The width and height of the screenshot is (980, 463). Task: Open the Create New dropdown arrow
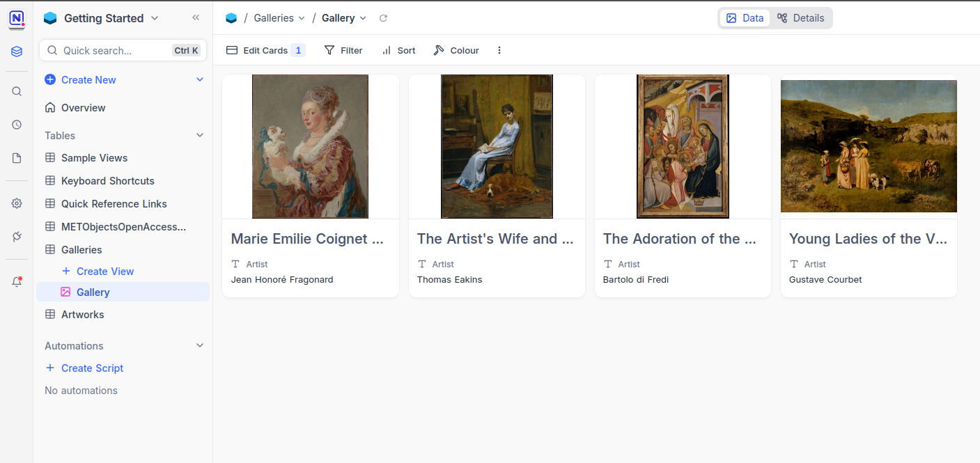pos(200,80)
